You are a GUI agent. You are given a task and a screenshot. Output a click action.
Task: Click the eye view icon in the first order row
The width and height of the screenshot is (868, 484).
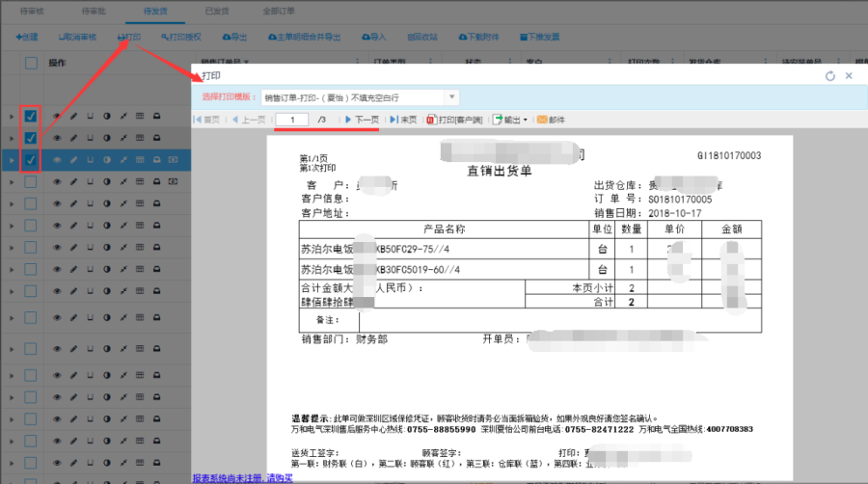point(57,117)
